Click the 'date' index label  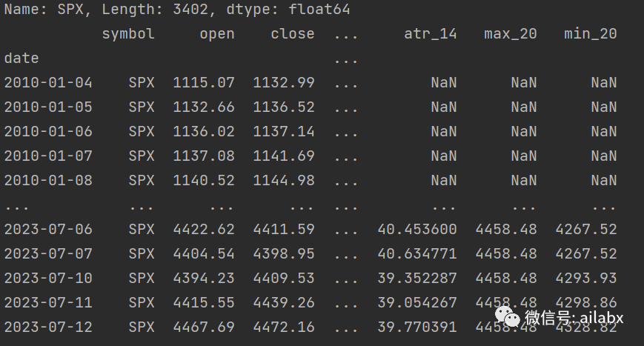click(x=21, y=59)
